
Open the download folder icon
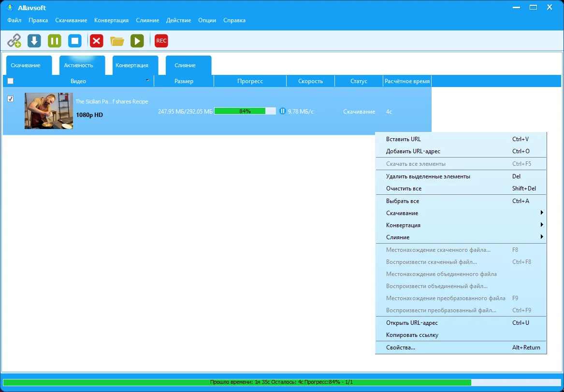pyautogui.click(x=117, y=41)
